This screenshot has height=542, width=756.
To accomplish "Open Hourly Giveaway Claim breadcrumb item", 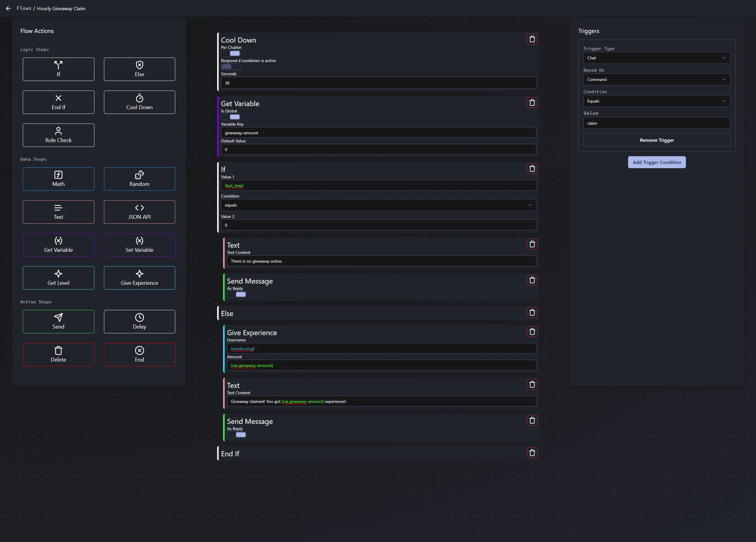I will tap(61, 8).
